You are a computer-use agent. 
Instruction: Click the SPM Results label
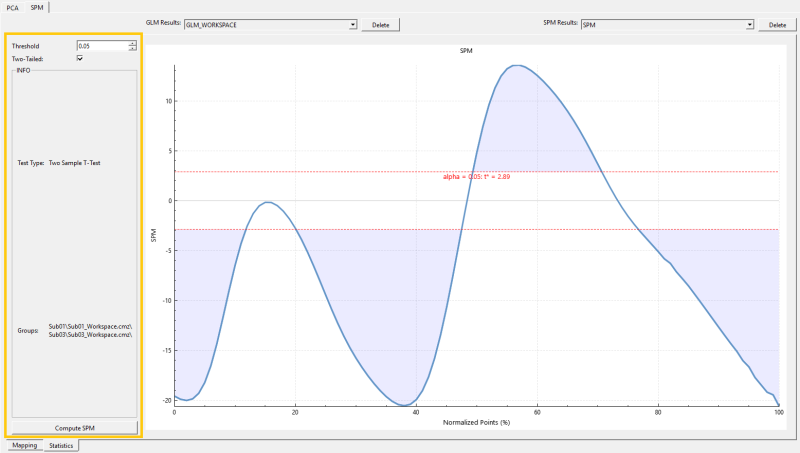pyautogui.click(x=560, y=22)
